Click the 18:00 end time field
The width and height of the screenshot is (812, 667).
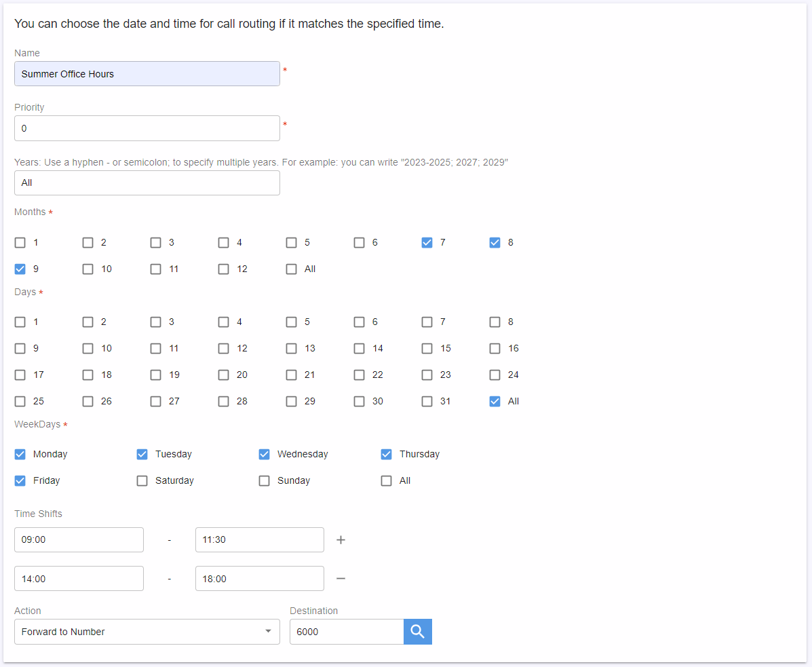259,578
